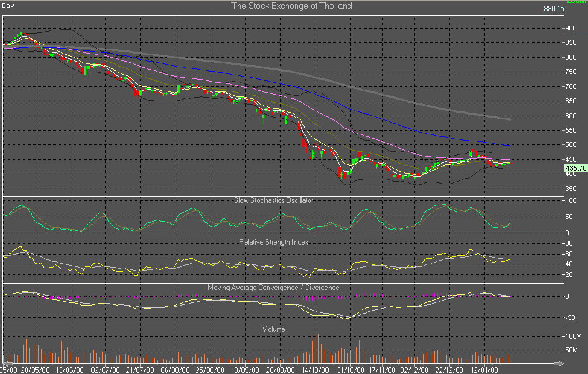
Task: Click the 12/01/09 date label
Action: click(x=485, y=370)
